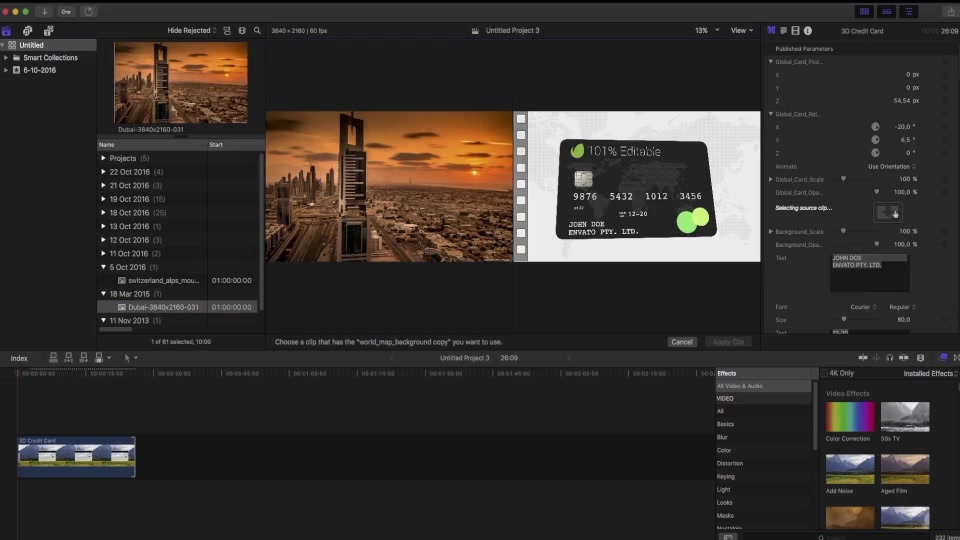The width and height of the screenshot is (960, 540).
Task: Show background tasks circular icon
Action: point(89,12)
